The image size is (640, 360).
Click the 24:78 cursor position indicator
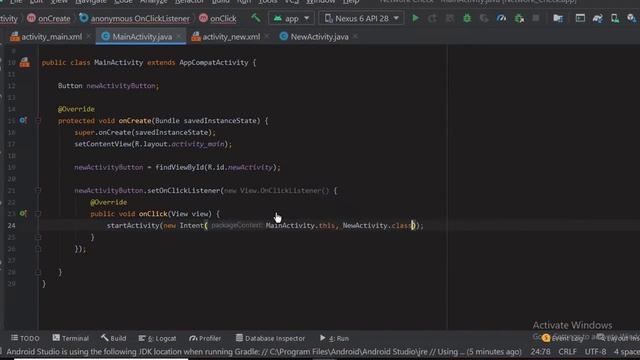pos(540,352)
